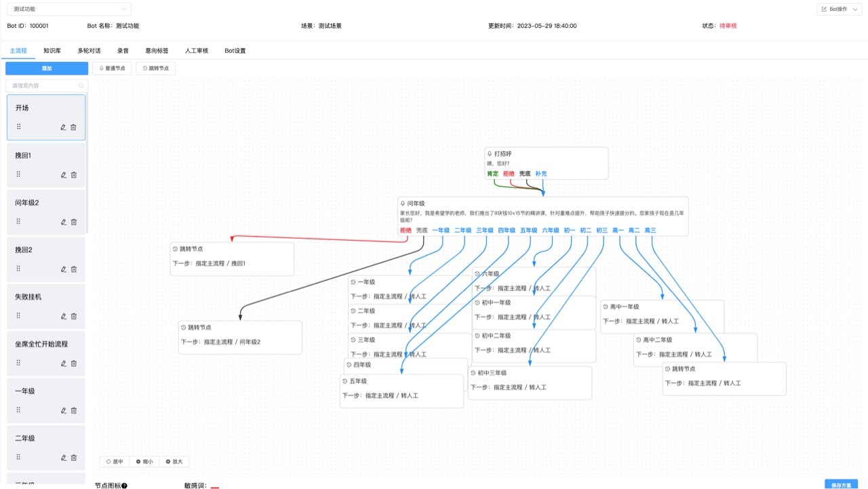Open the 测试功能 bot selector dropdown
The height and width of the screenshot is (489, 868).
68,9
